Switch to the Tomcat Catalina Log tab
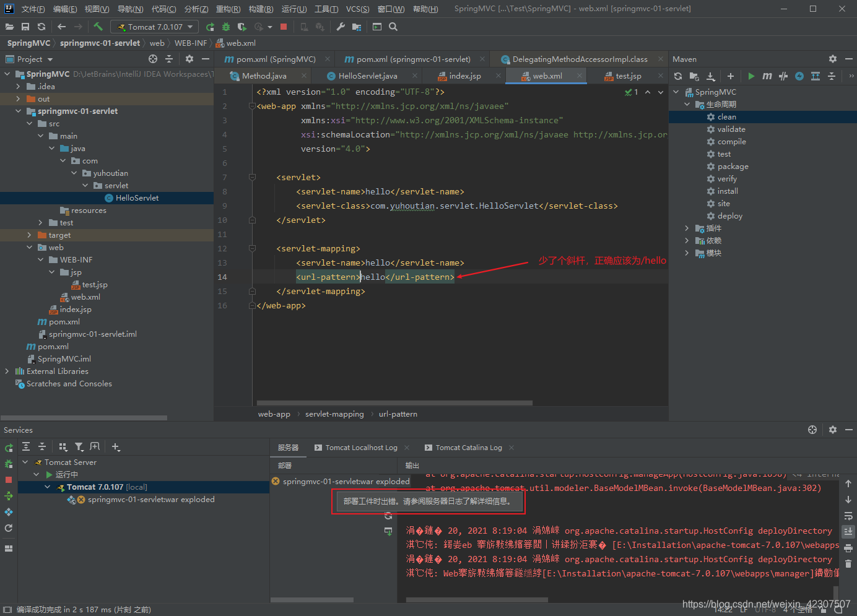The width and height of the screenshot is (857, 616). pos(468,448)
